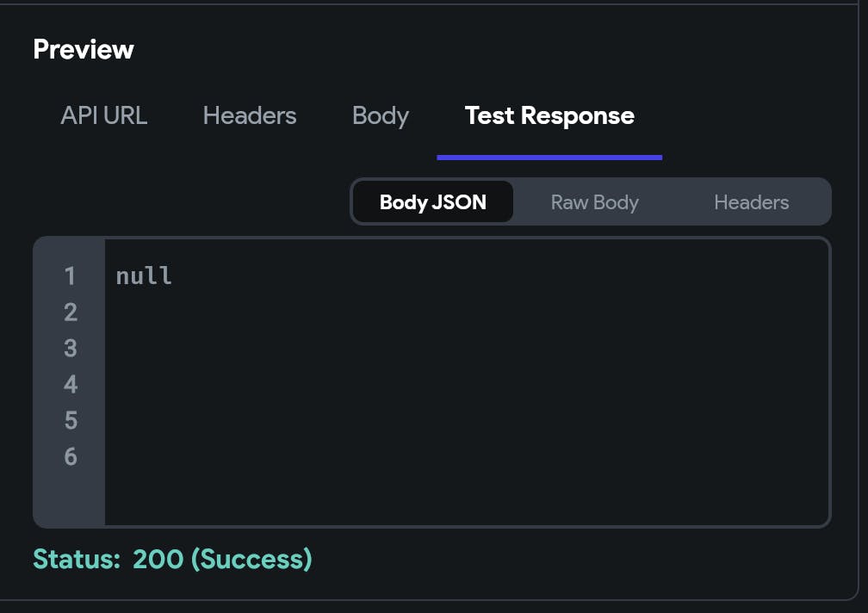
Task: Click the blank gutter space below line 6
Action: (x=70, y=498)
